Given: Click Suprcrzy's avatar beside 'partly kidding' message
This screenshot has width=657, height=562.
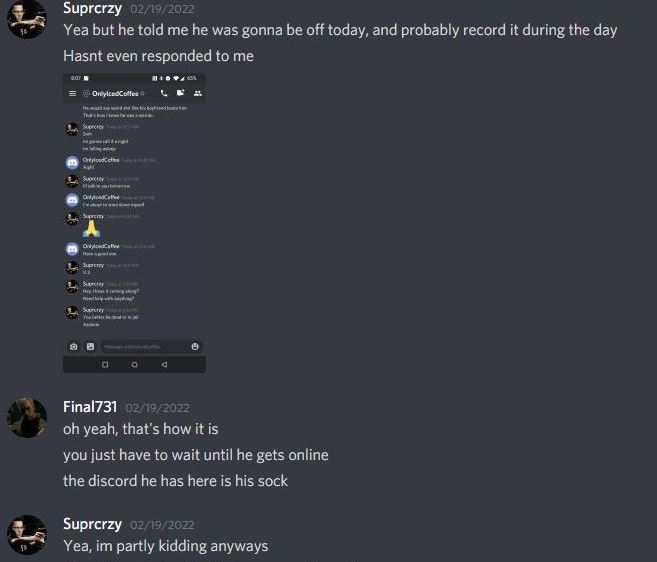Looking at the screenshot, I should coord(27,535).
